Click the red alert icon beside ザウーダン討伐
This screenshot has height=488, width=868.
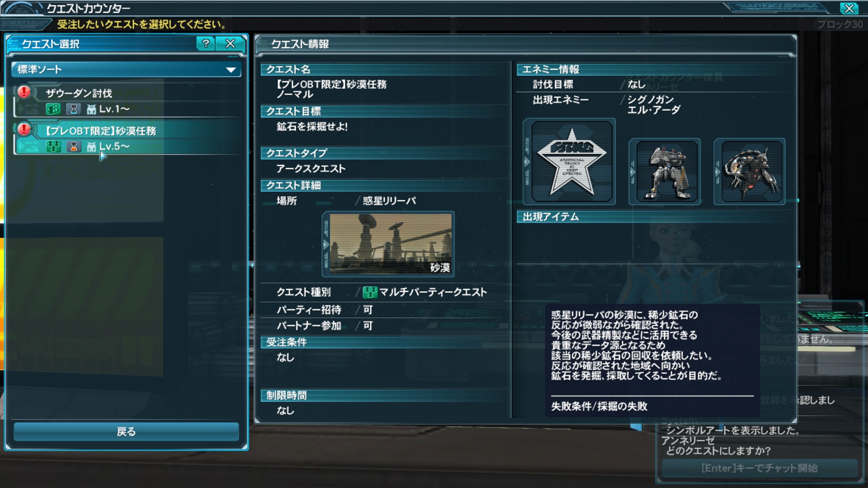click(24, 92)
